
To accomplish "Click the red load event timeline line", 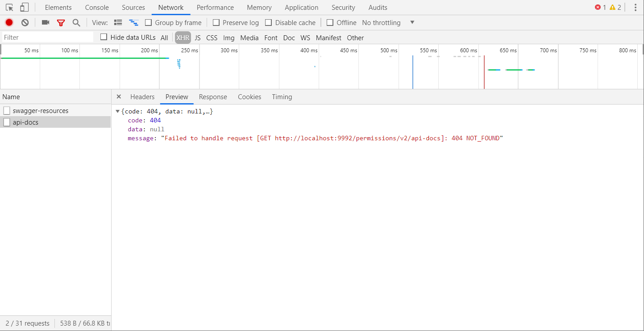I will click(484, 71).
